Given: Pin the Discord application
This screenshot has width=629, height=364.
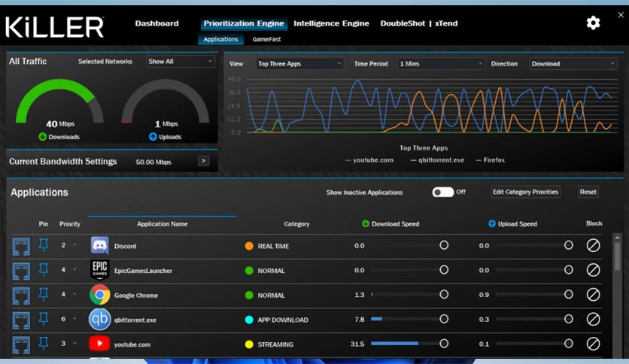Looking at the screenshot, I should point(44,245).
